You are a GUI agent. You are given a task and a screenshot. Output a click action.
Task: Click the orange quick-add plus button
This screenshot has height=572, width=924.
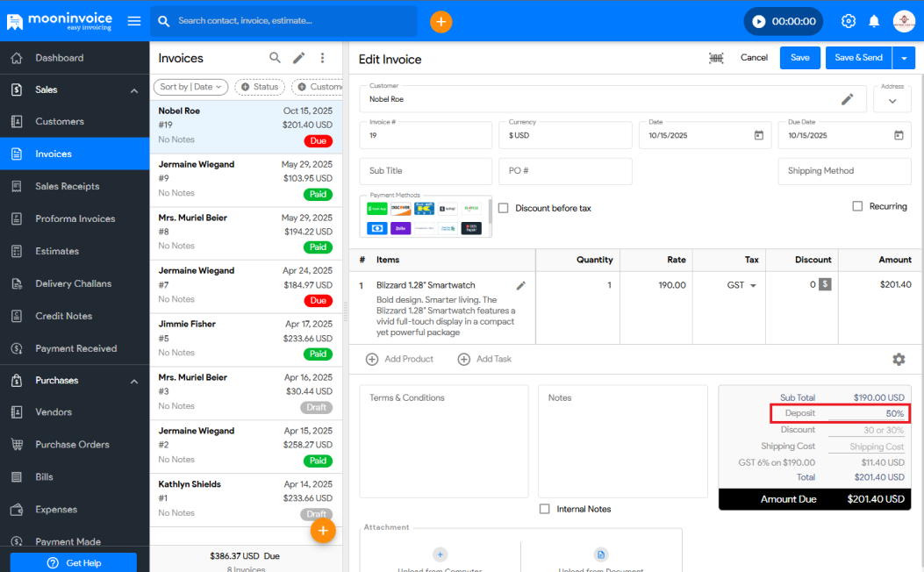(441, 21)
